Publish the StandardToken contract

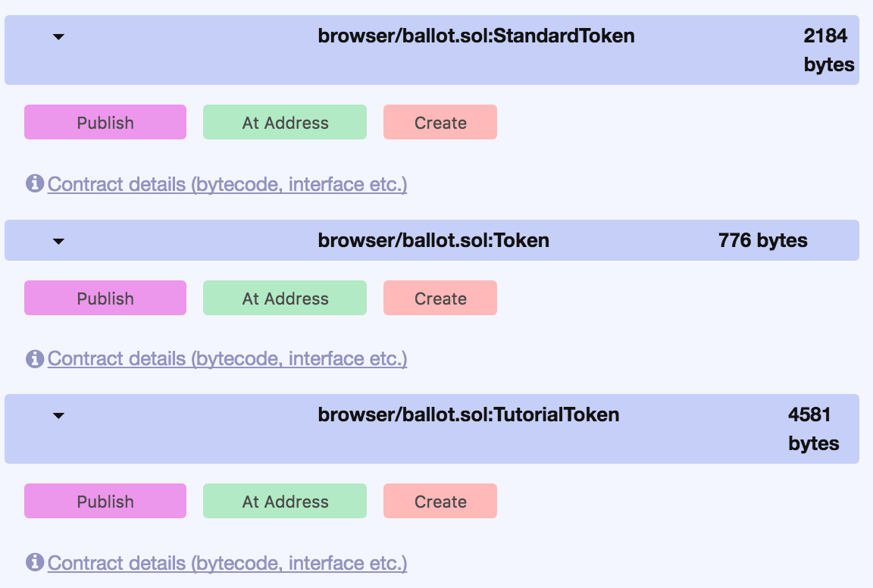click(105, 123)
